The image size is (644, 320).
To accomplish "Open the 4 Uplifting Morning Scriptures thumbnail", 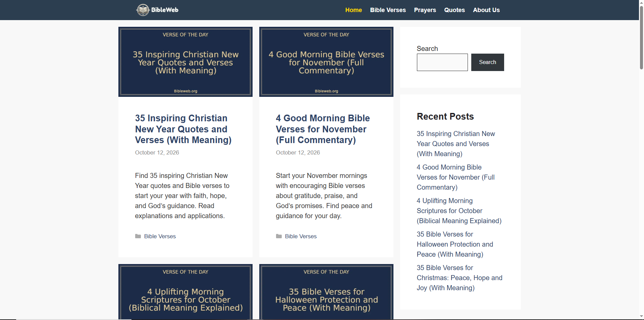I will click(185, 292).
